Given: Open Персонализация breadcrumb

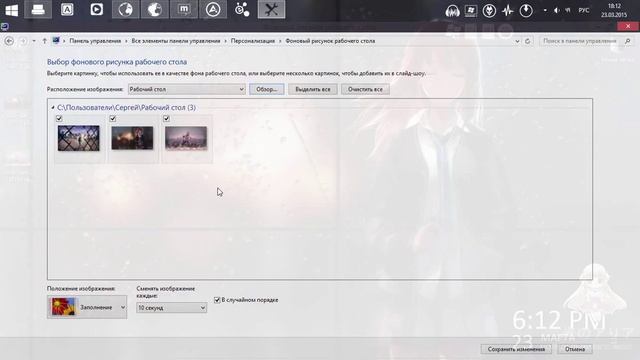Looking at the screenshot, I should (253, 41).
